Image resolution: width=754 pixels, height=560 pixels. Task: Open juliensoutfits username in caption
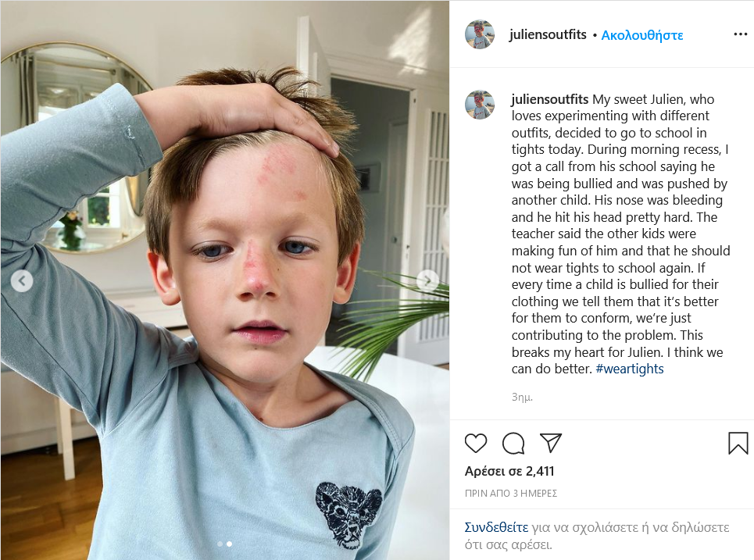(549, 99)
